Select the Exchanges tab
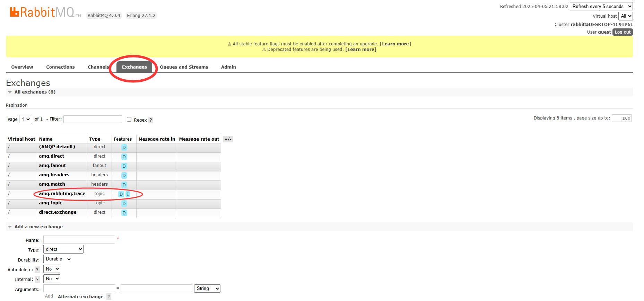Screen dimensions: 644x301 (x=134, y=67)
